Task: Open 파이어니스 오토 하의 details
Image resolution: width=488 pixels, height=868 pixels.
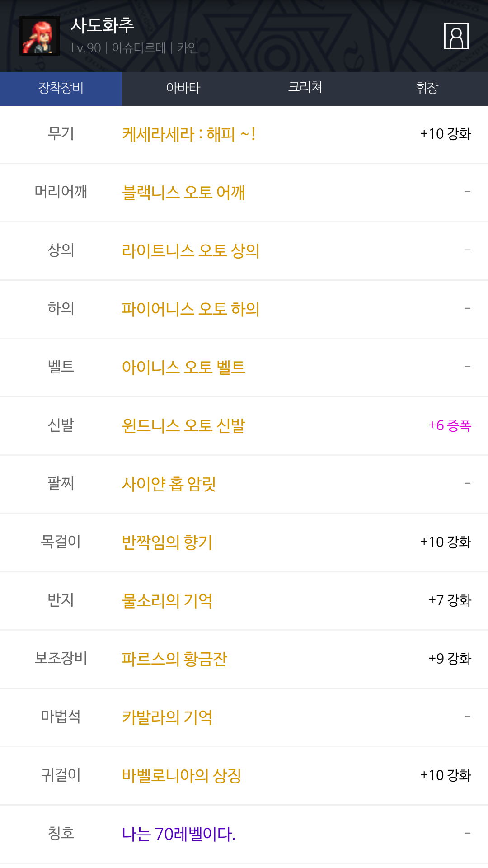Action: 191,309
